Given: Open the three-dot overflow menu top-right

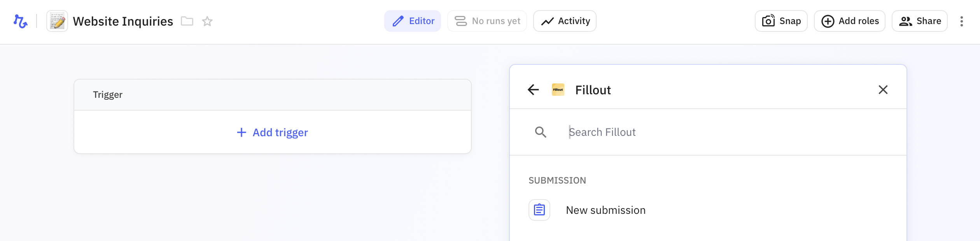Looking at the screenshot, I should [962, 21].
